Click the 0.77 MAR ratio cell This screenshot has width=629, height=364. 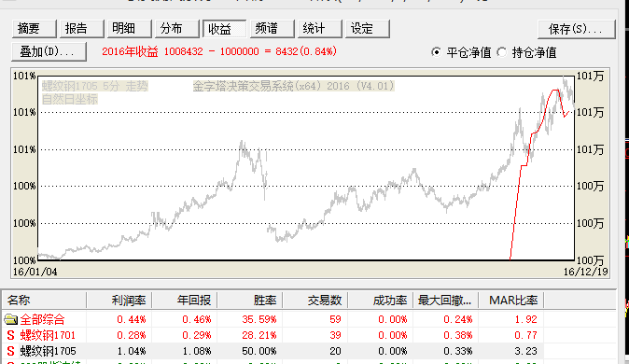click(x=526, y=335)
